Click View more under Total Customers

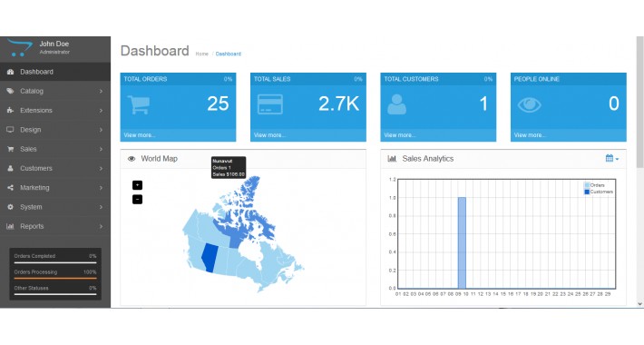click(x=400, y=135)
